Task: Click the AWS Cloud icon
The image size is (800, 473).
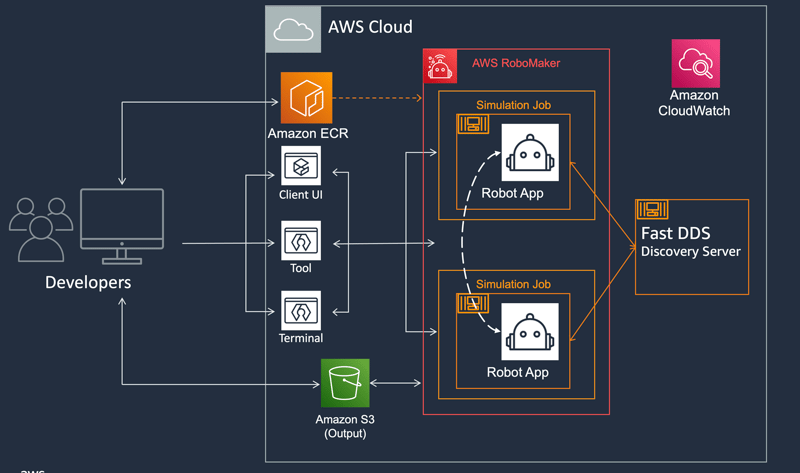Action: [x=293, y=29]
